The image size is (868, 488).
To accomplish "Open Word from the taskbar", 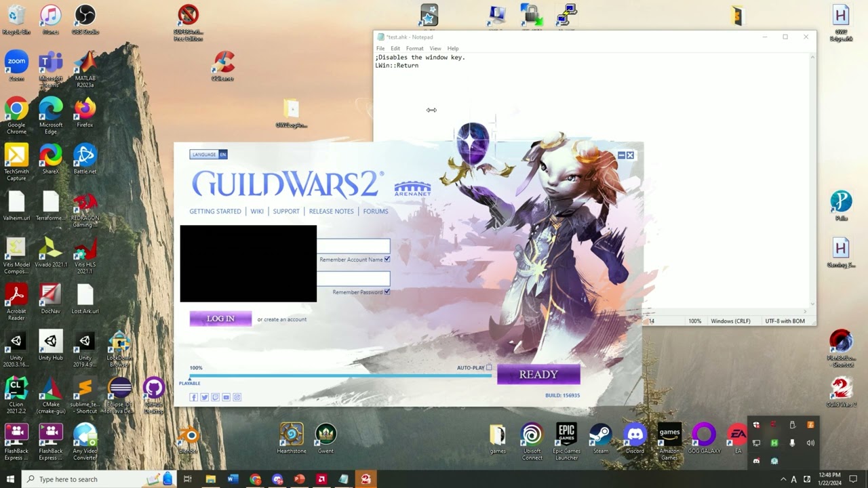I will [233, 479].
